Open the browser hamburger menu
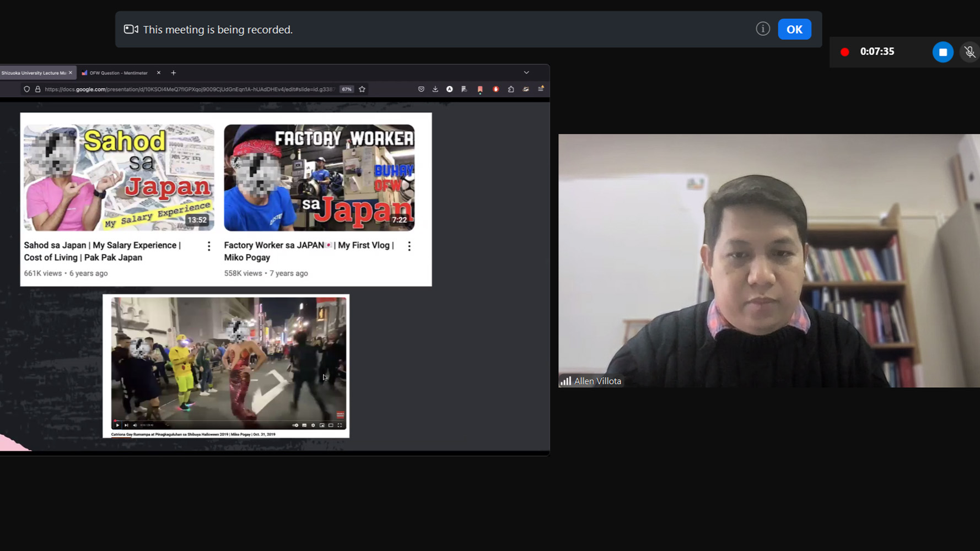This screenshot has width=980, height=551. (x=541, y=89)
